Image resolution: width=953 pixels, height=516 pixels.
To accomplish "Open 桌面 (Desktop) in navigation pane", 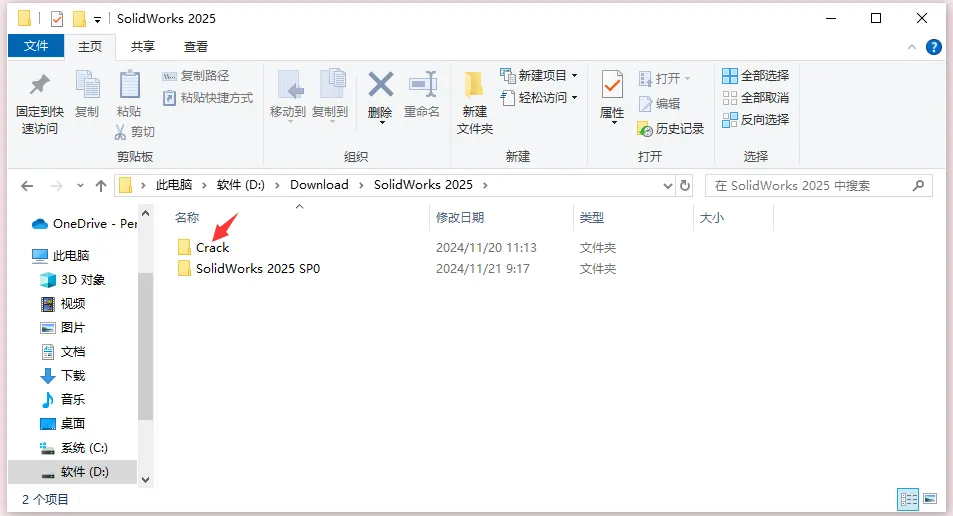I will coord(63,424).
